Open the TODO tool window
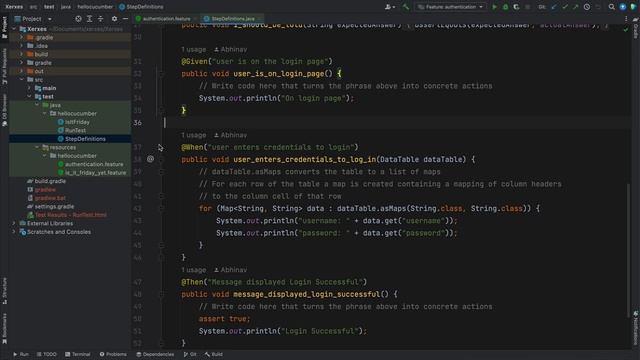Image resolution: width=640 pixels, height=360 pixels. point(47,354)
